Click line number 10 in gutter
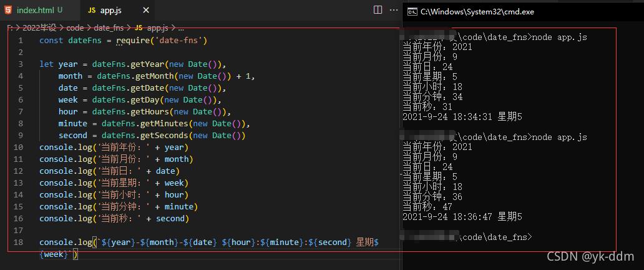The width and height of the screenshot is (644, 270). 18,147
